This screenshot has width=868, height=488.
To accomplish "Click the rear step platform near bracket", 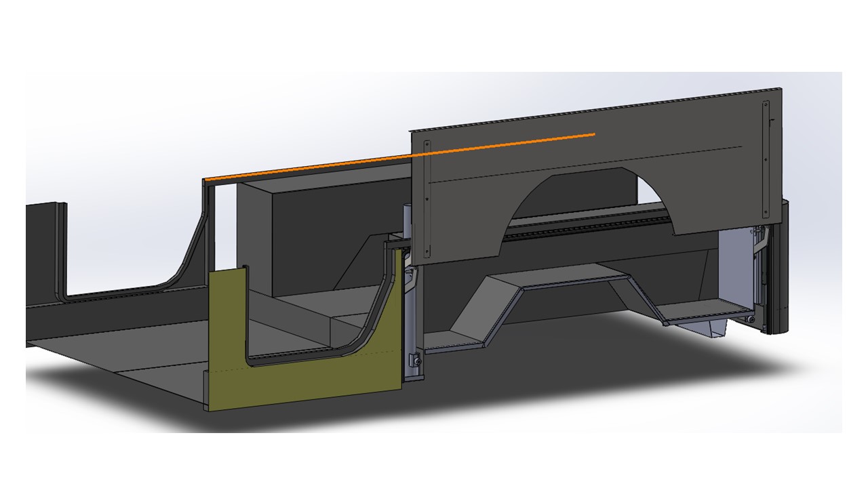I will tap(705, 313).
